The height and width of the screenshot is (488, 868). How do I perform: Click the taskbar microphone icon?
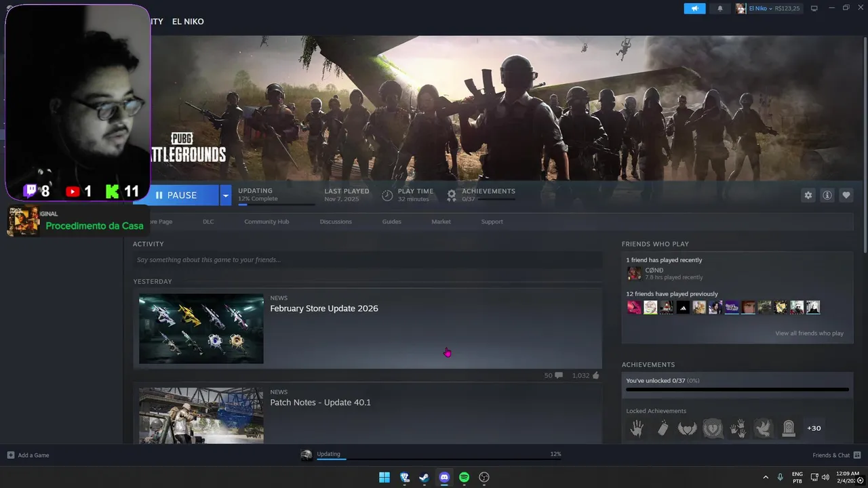click(780, 477)
